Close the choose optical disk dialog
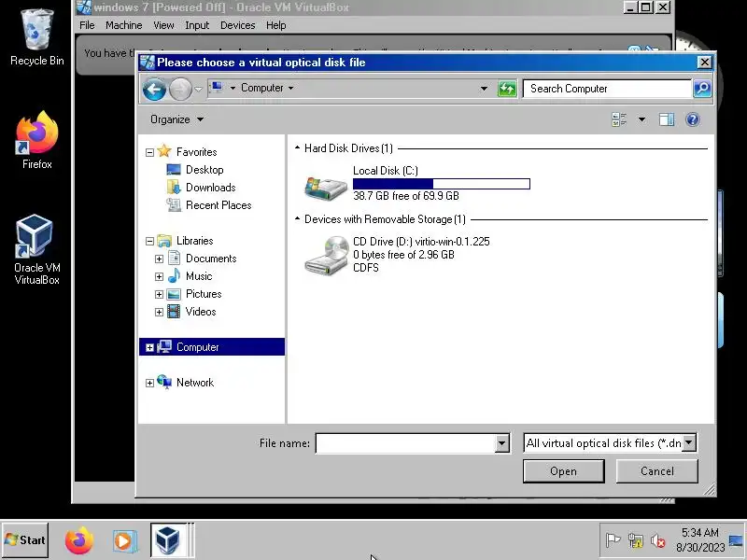Viewport: 747px width, 560px height. (705, 62)
